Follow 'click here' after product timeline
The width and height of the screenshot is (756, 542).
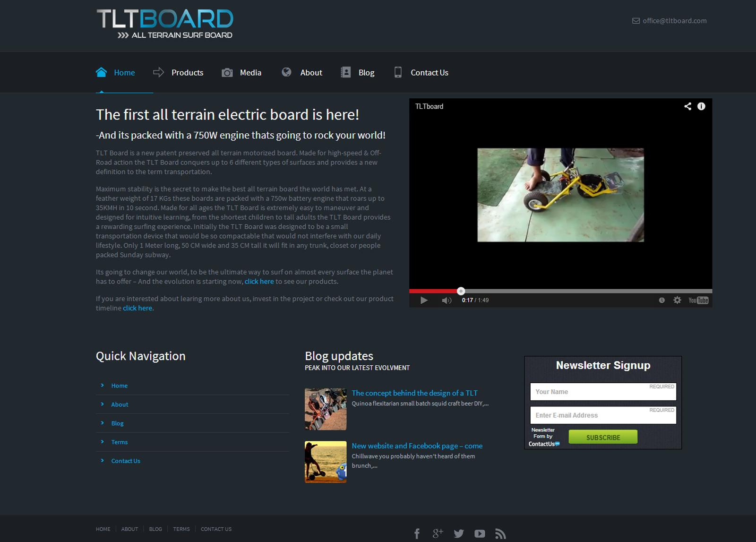click(137, 308)
